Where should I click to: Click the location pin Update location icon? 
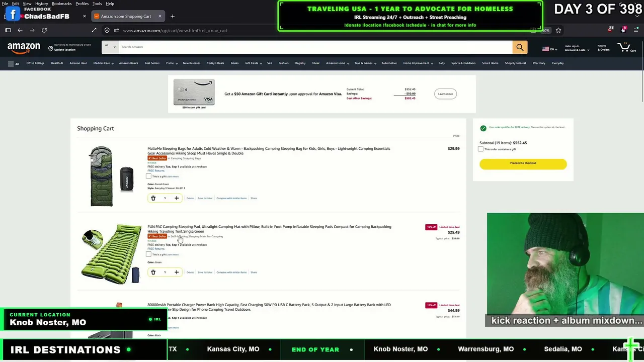click(51, 48)
